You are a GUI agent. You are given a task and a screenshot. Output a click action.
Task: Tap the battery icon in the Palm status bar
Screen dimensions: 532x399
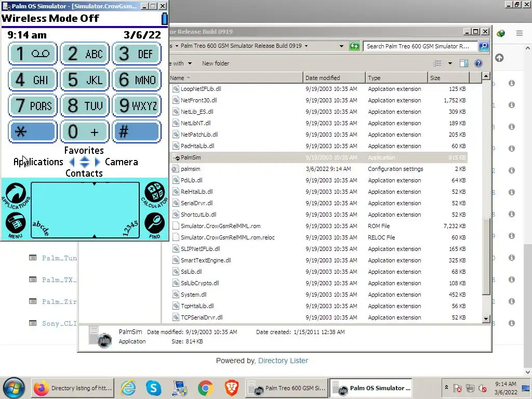164,18
